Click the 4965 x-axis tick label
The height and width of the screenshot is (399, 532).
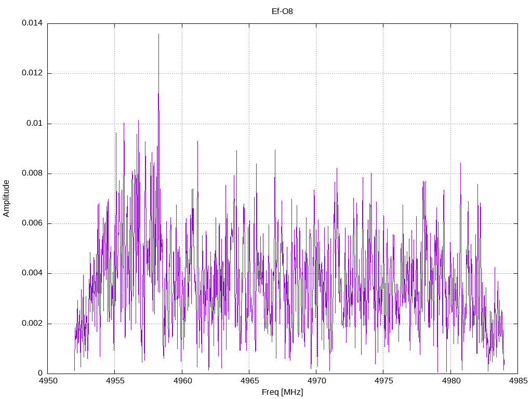[249, 381]
